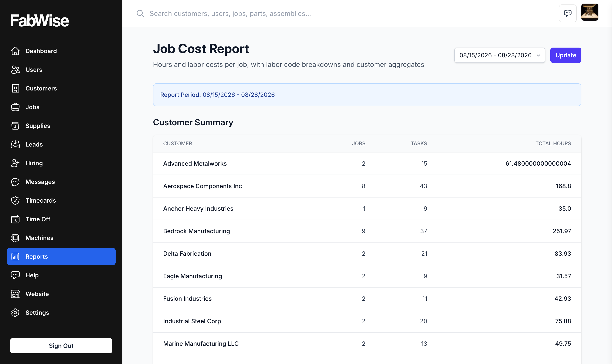The image size is (612, 364).
Task: Click the Supplies box icon
Action: point(15,126)
